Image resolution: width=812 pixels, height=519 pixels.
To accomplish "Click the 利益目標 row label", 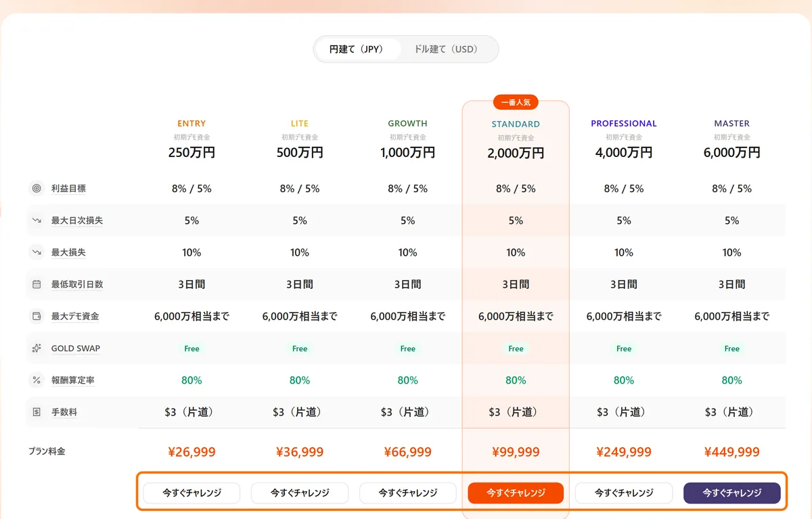I will [68, 189].
